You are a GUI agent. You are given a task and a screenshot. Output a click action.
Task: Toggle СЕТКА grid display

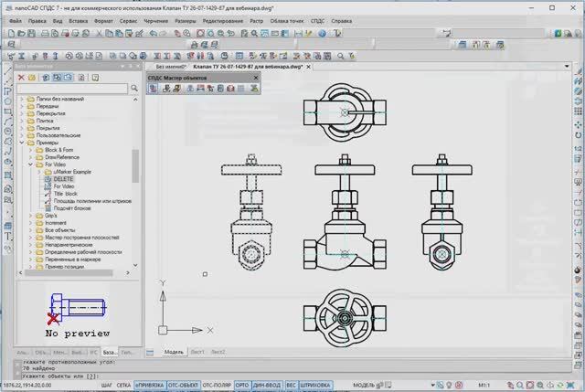(123, 386)
